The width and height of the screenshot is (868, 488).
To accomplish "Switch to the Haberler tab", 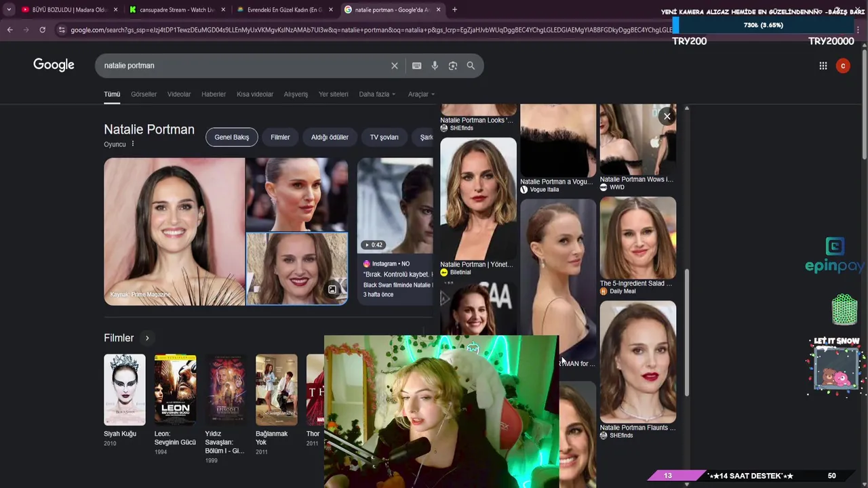I will pyautogui.click(x=214, y=94).
